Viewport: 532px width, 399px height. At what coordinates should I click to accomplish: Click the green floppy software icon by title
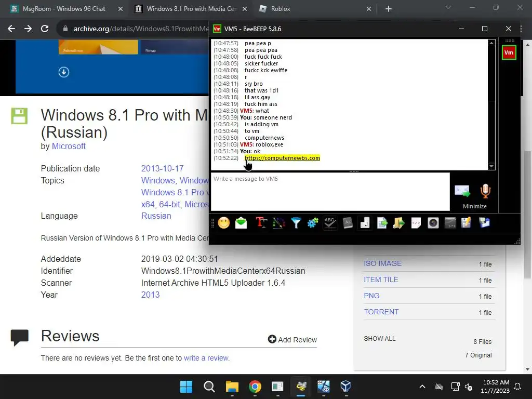pyautogui.click(x=19, y=116)
